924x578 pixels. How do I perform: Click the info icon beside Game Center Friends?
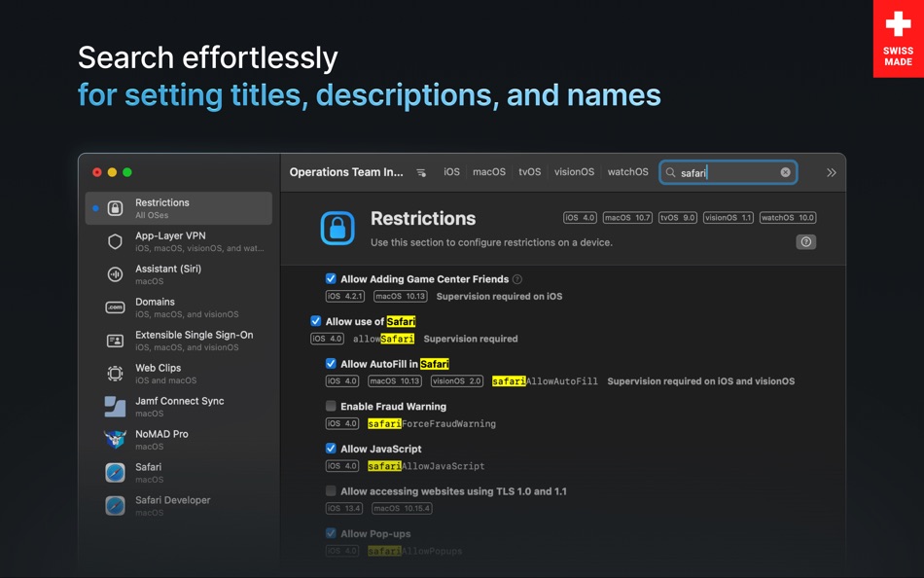[x=516, y=279]
